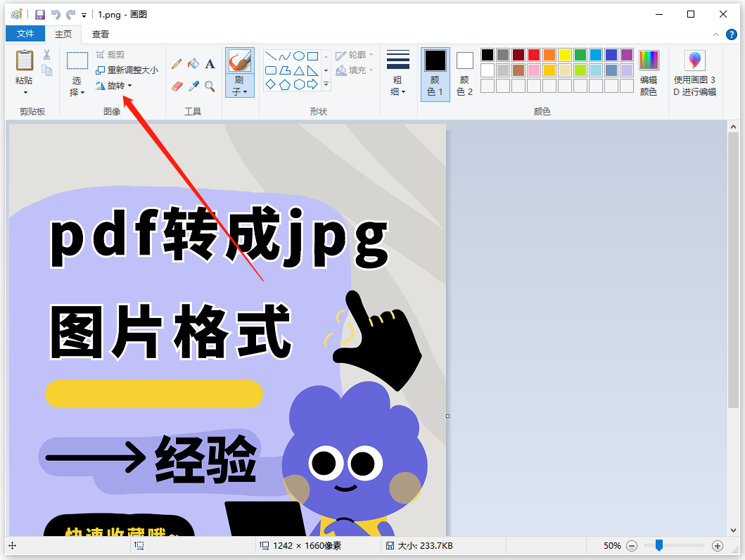The height and width of the screenshot is (560, 745).
Task: Switch to the View (查看) tab
Action: coord(100,33)
